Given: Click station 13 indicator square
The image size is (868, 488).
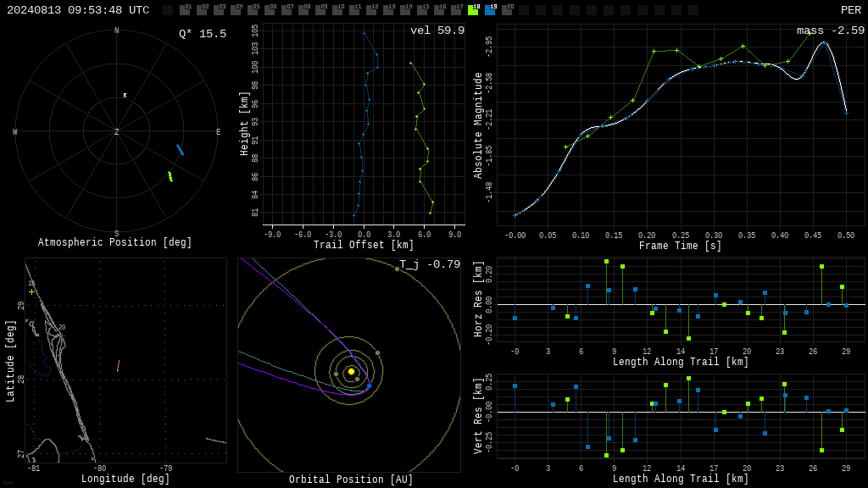Looking at the screenshot, I should [388, 10].
